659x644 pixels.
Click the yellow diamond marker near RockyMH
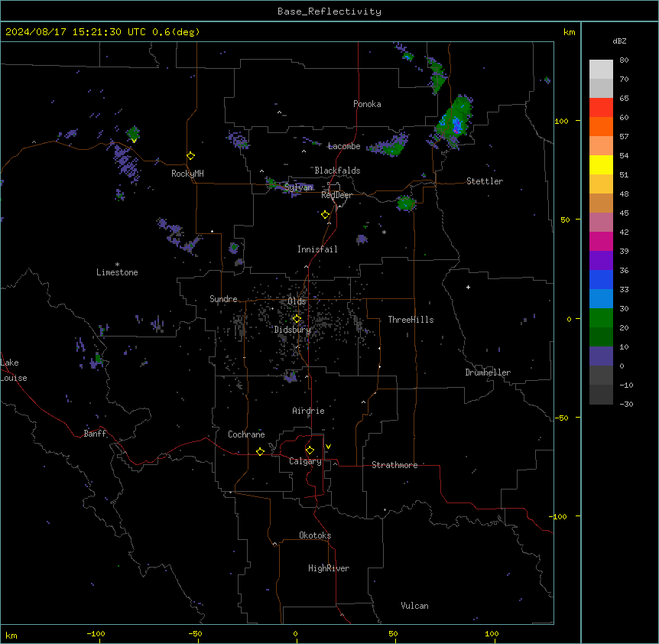(x=191, y=156)
